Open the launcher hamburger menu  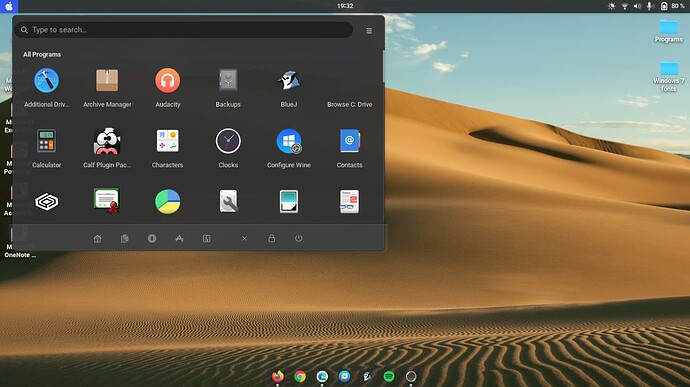(x=369, y=31)
